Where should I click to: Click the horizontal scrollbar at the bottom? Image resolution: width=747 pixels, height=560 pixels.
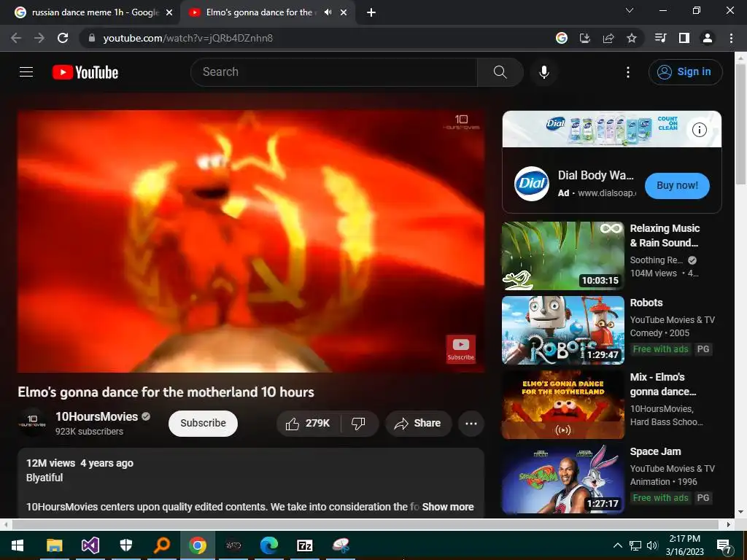point(365,524)
